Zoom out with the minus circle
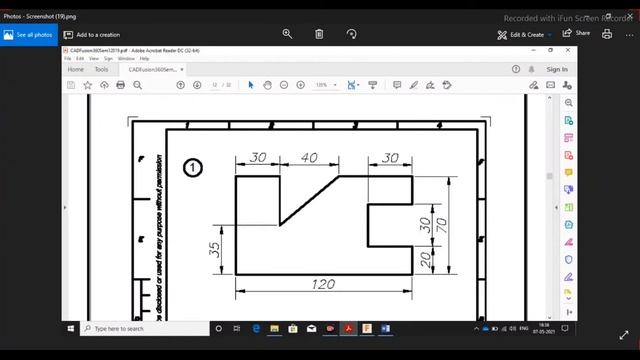Image resolution: width=640 pixels, height=360 pixels. [x=284, y=85]
